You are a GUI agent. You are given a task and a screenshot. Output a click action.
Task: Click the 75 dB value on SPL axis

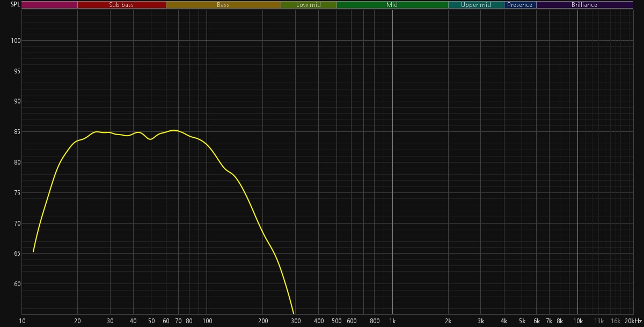tap(17, 193)
